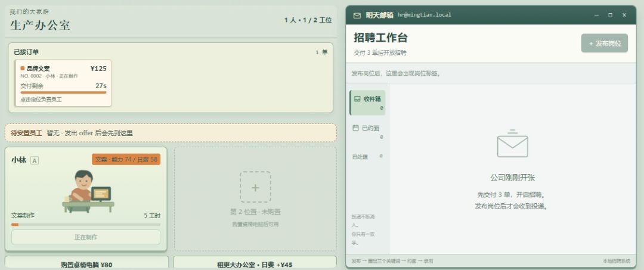The image size is (644, 270).
Task: Click the large empty envelope illustration
Action: point(512,144)
